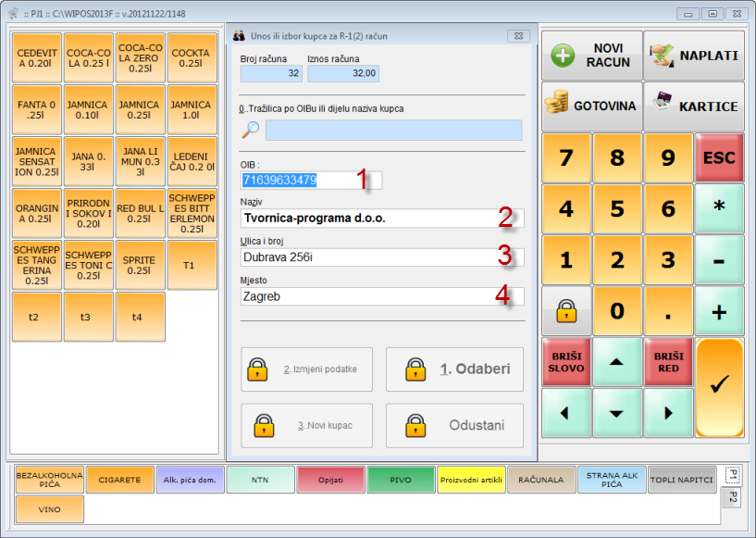The width and height of the screenshot is (756, 538).
Task: Choose KARTICE card payment
Action: click(x=694, y=106)
